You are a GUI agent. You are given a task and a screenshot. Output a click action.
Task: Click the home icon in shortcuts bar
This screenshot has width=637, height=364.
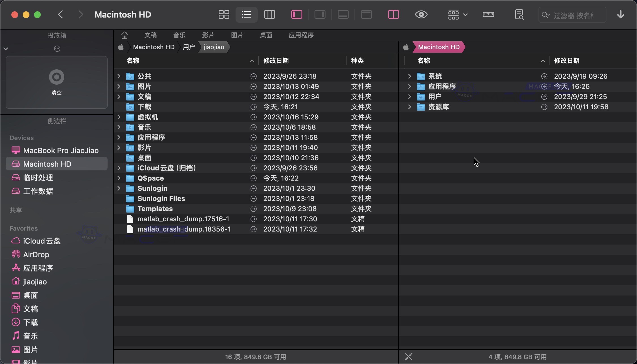pyautogui.click(x=124, y=35)
